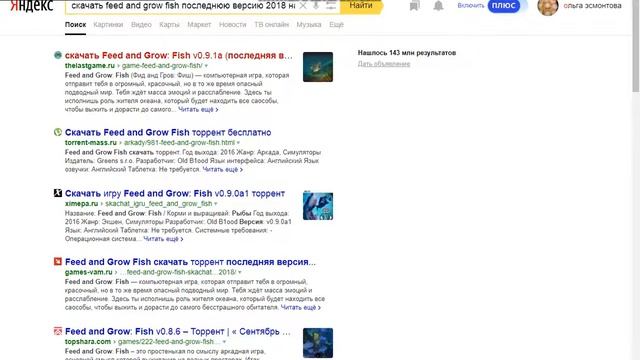Click thelastgame.ru result thumbnail
640x360 pixels.
coord(318,67)
